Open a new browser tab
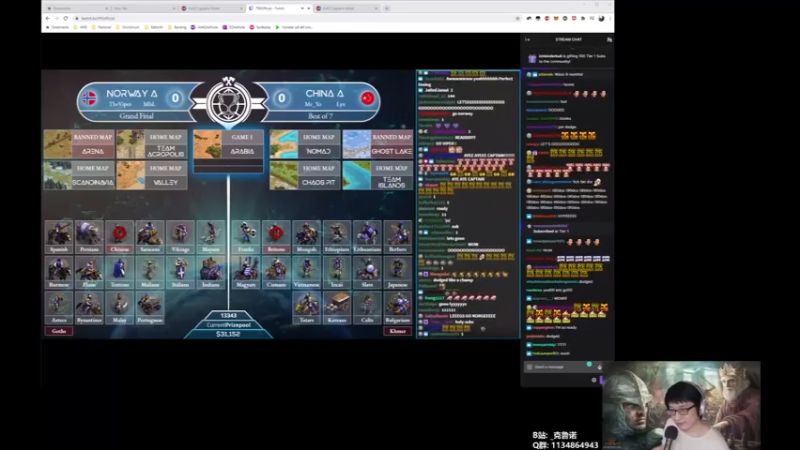 coord(387,8)
